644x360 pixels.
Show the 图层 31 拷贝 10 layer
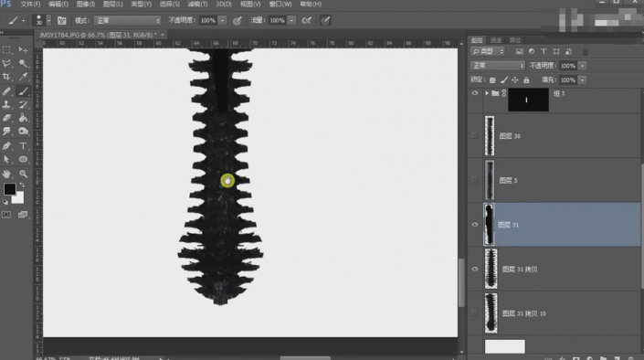coord(475,313)
